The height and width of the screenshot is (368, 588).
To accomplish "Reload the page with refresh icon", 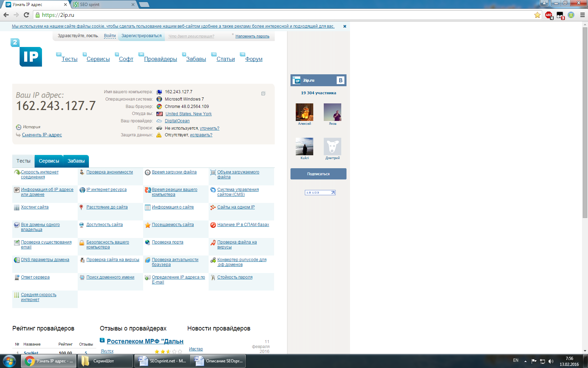I will tap(26, 15).
